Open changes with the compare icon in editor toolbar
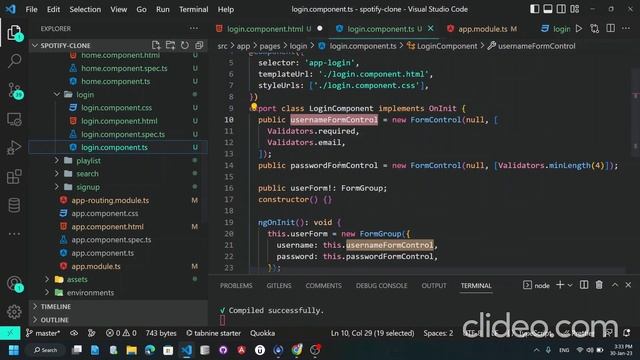The image size is (640, 360). click(x=595, y=29)
